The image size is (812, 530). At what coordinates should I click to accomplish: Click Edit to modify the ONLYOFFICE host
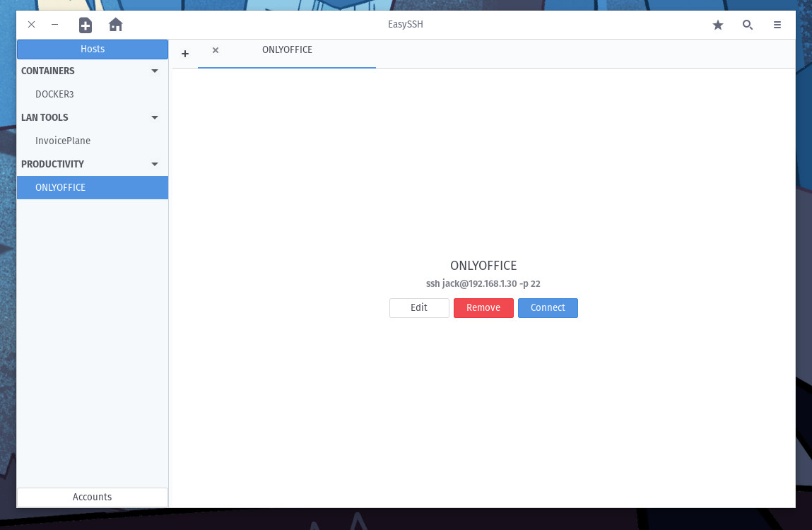[419, 307]
